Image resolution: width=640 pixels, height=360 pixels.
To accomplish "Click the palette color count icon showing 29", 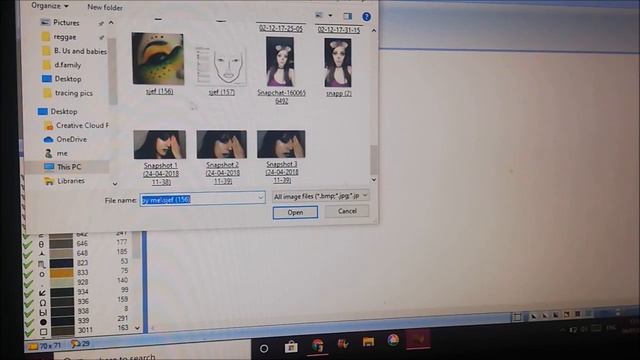I will pos(75,344).
